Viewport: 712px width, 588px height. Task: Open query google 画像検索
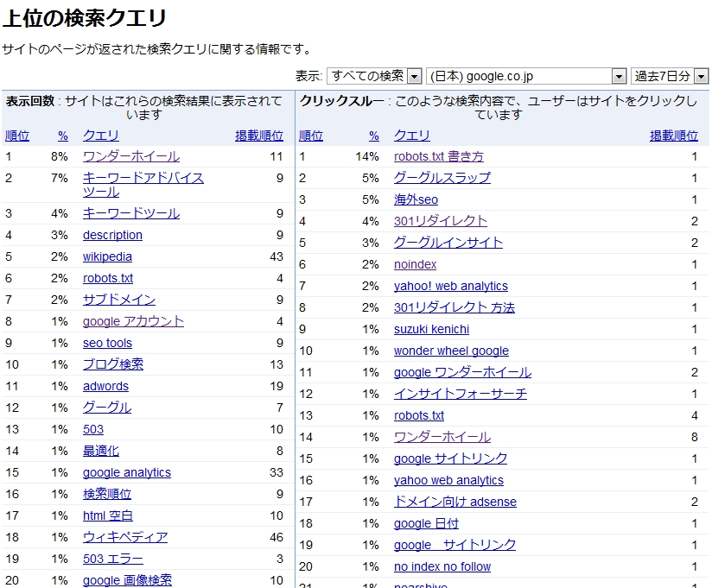[x=127, y=580]
